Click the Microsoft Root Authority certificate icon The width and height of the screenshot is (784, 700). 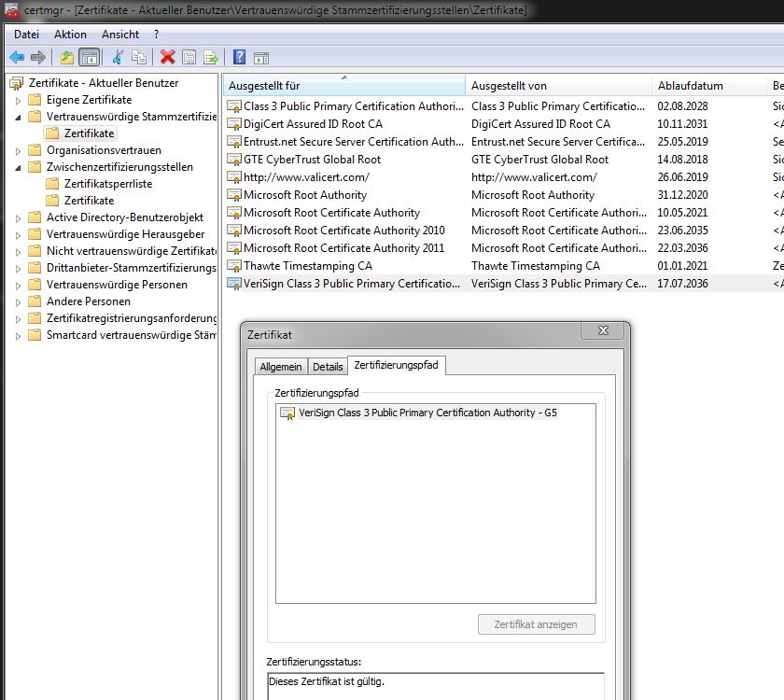coord(234,195)
